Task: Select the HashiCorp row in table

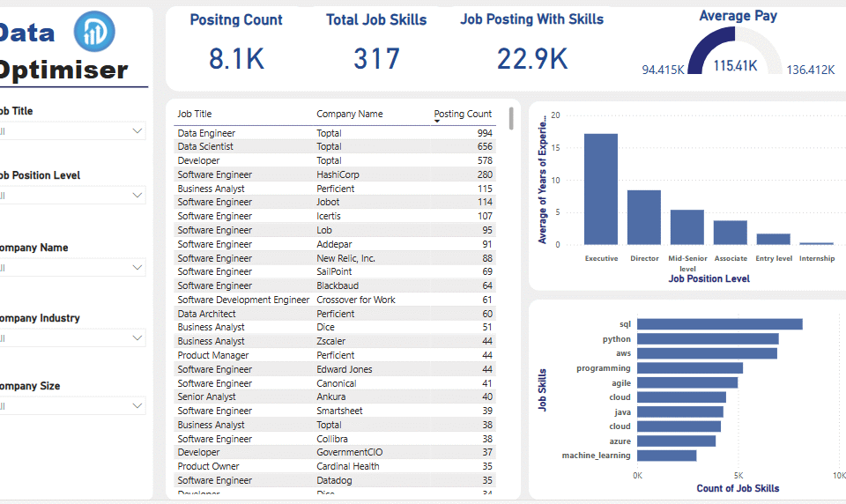Action: click(335, 174)
